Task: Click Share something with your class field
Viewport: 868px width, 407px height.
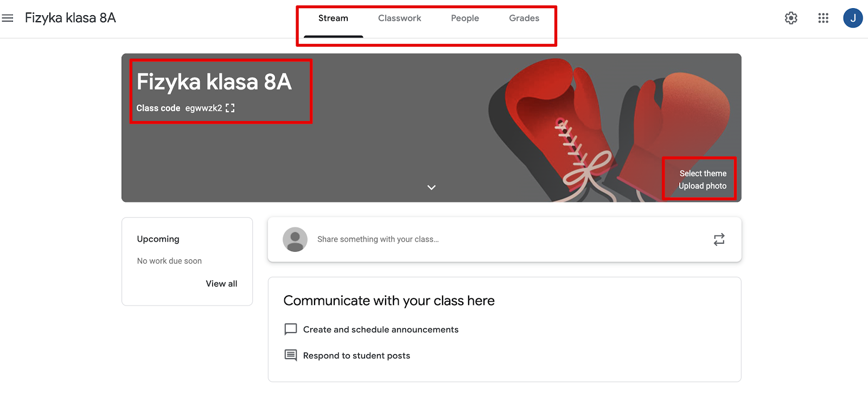Action: tap(505, 239)
